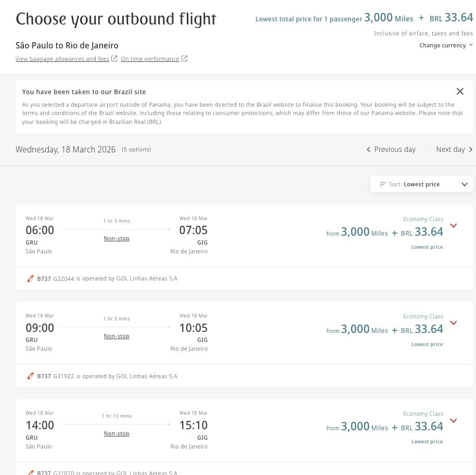The height and width of the screenshot is (475, 476).
Task: Click the sort lines icon
Action: click(x=383, y=184)
